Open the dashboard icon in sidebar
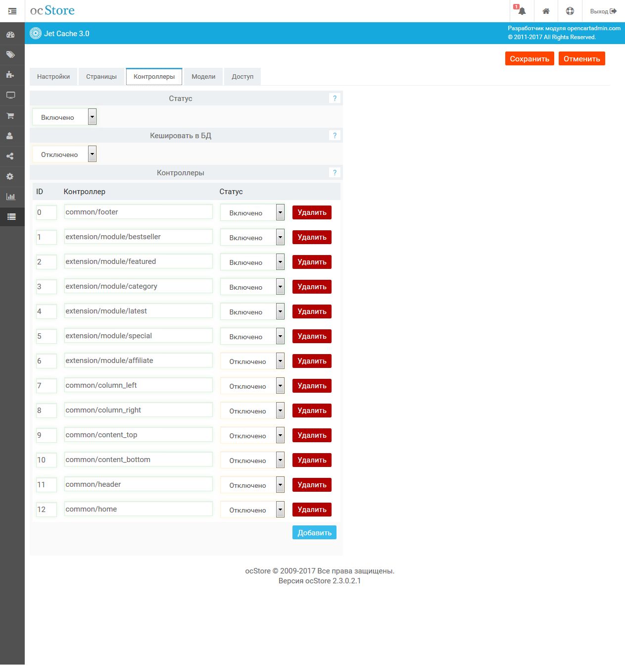Image resolution: width=625 pixels, height=672 pixels. [x=10, y=35]
